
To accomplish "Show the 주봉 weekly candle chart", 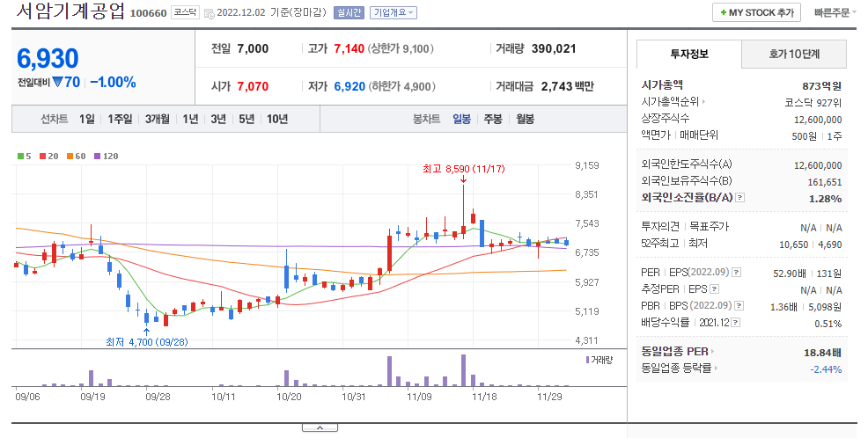I will (x=493, y=119).
